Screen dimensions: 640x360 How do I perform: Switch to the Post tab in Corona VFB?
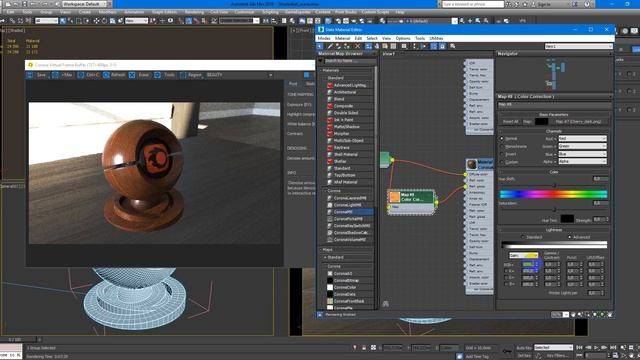(x=293, y=84)
